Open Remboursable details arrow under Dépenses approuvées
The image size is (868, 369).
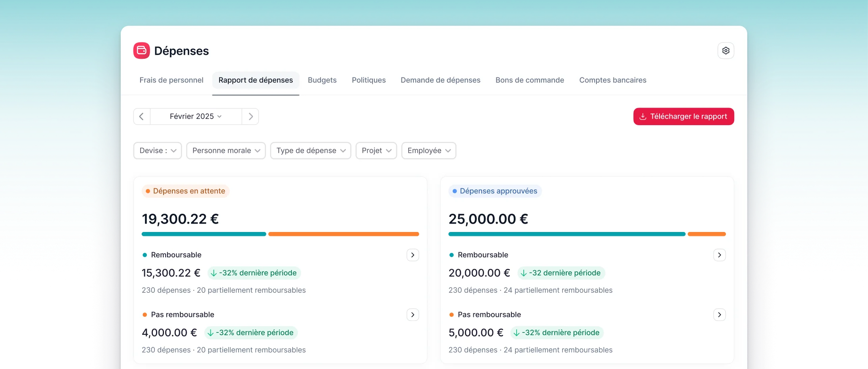(x=719, y=255)
